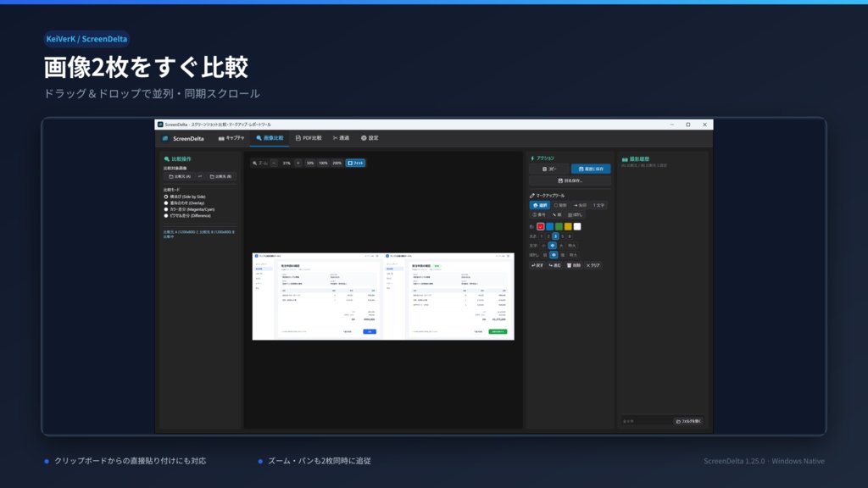Pick the white color swatch
868x488 pixels.
(x=577, y=226)
